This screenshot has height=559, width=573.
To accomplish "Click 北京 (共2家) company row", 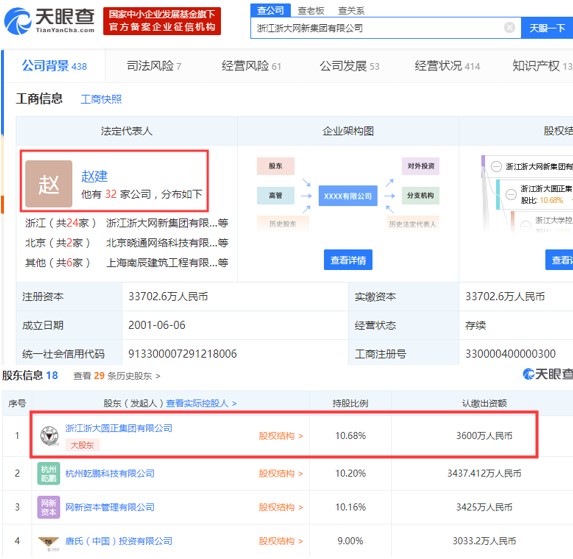I will click(x=126, y=243).
